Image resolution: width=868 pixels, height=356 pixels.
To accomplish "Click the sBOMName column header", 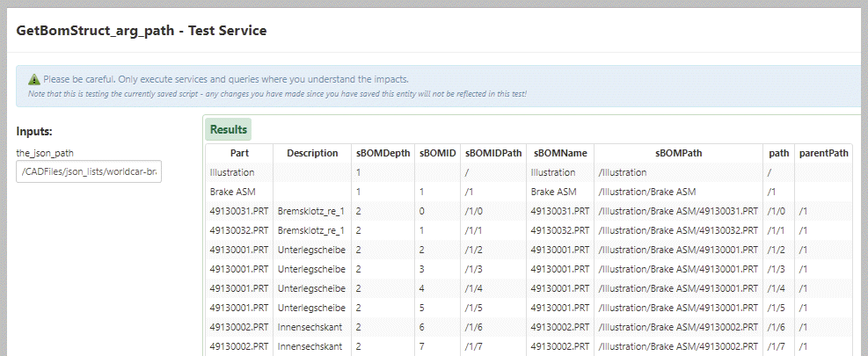I will (x=559, y=153).
